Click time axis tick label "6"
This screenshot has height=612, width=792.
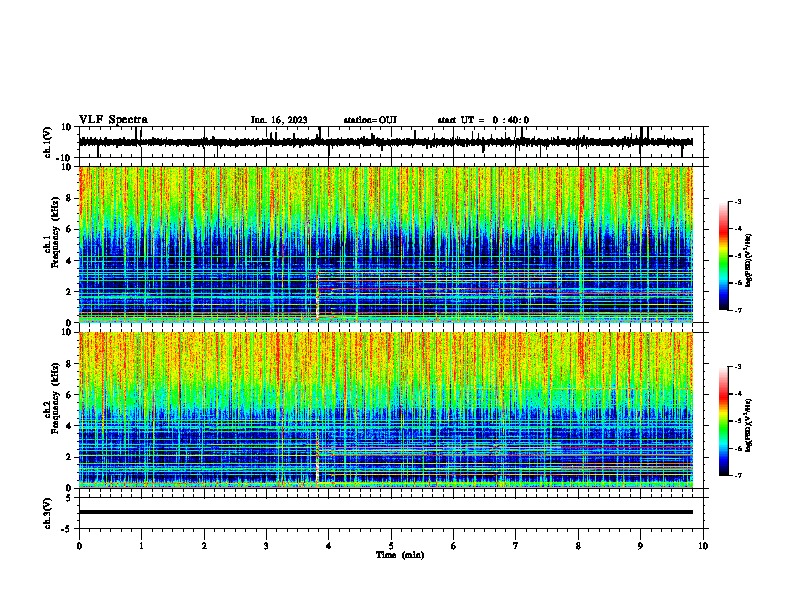coord(454,546)
